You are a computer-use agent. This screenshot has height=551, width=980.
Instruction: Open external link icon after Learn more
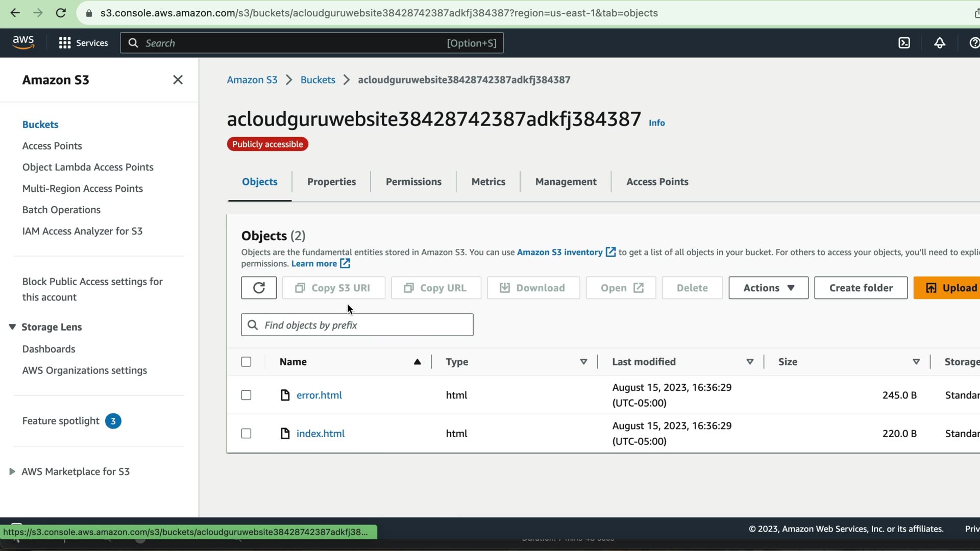345,264
